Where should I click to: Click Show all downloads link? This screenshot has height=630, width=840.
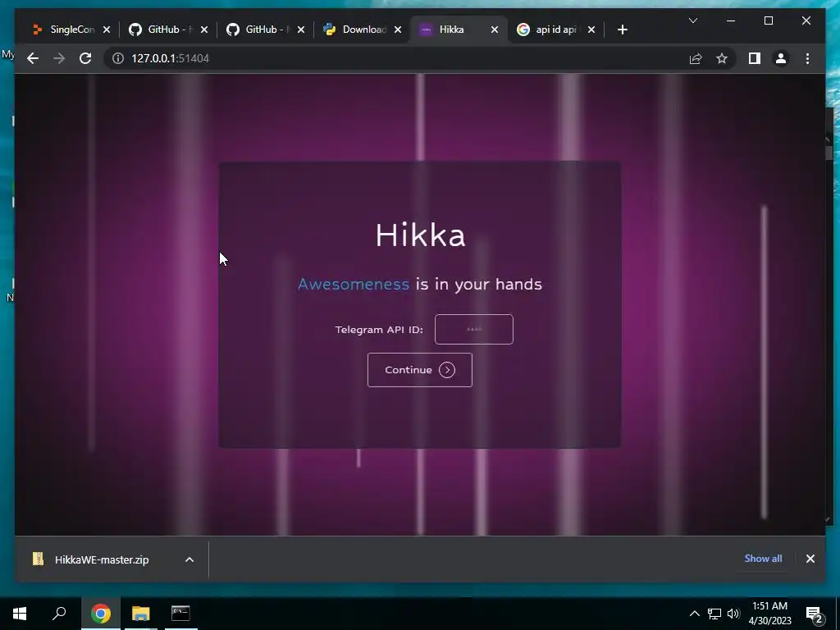[763, 558]
